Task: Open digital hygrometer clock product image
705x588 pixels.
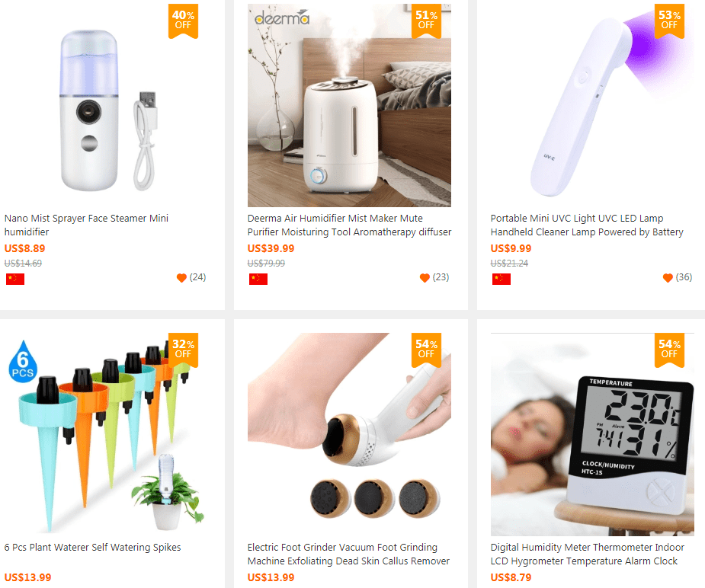Action: tap(592, 434)
